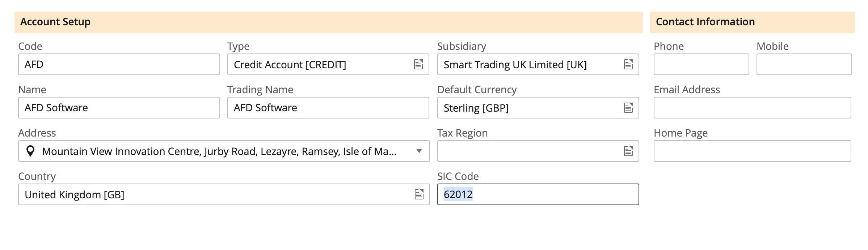Select the SIC Code field

coord(538,194)
